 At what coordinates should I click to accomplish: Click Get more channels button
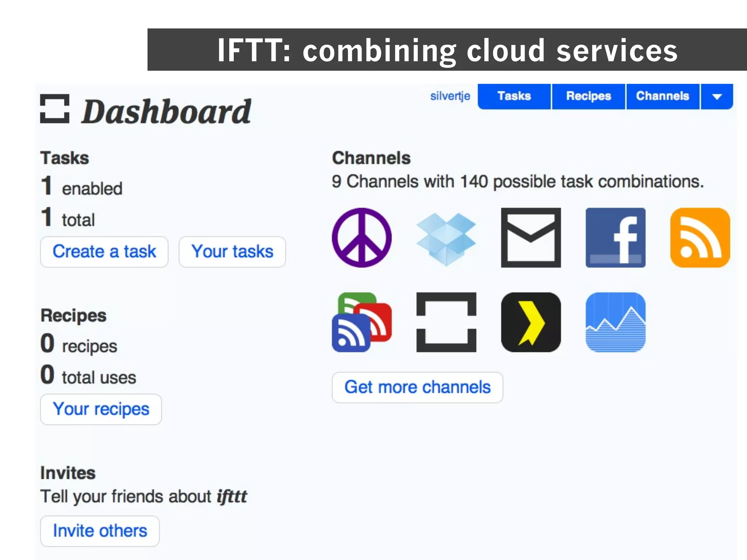(x=418, y=387)
